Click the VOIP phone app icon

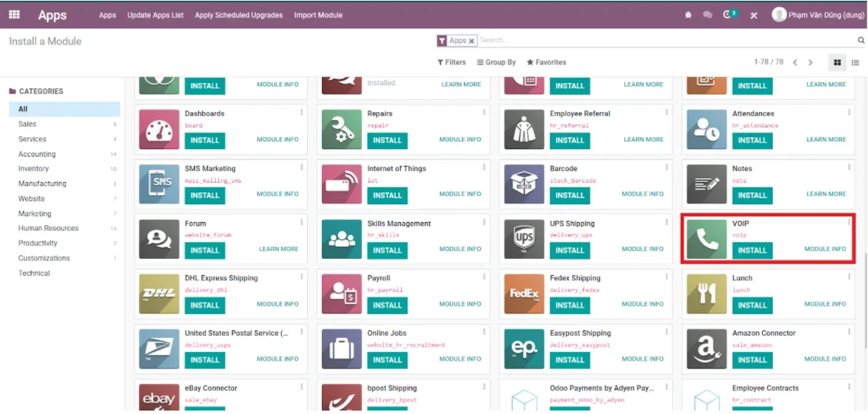707,239
